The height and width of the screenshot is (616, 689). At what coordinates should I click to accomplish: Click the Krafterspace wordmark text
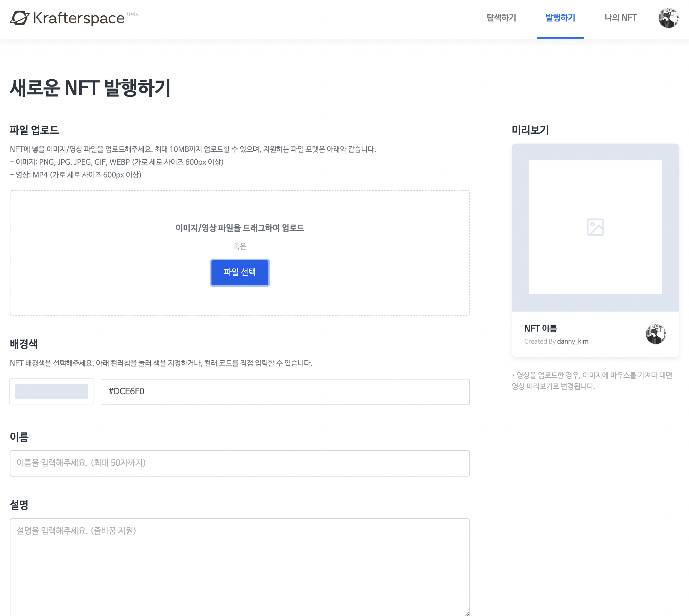coord(78,18)
